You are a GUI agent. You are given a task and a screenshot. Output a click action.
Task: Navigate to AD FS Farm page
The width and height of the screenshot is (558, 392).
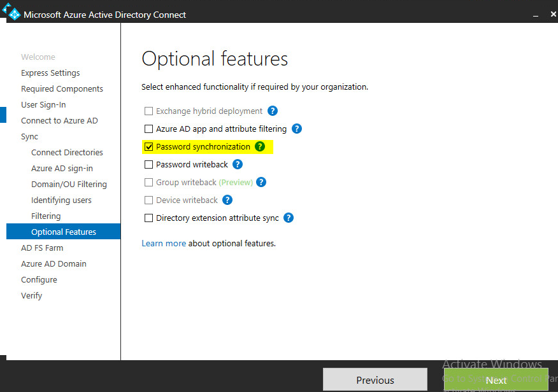tap(42, 248)
